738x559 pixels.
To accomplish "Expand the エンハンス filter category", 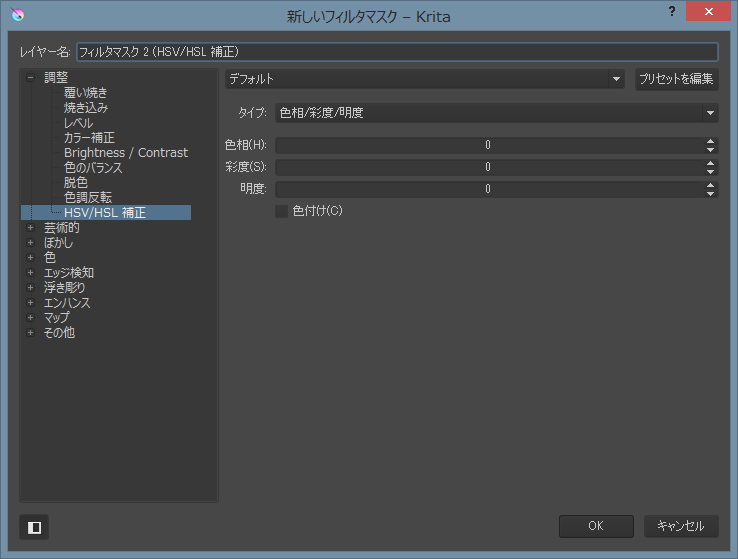I will click(x=31, y=303).
